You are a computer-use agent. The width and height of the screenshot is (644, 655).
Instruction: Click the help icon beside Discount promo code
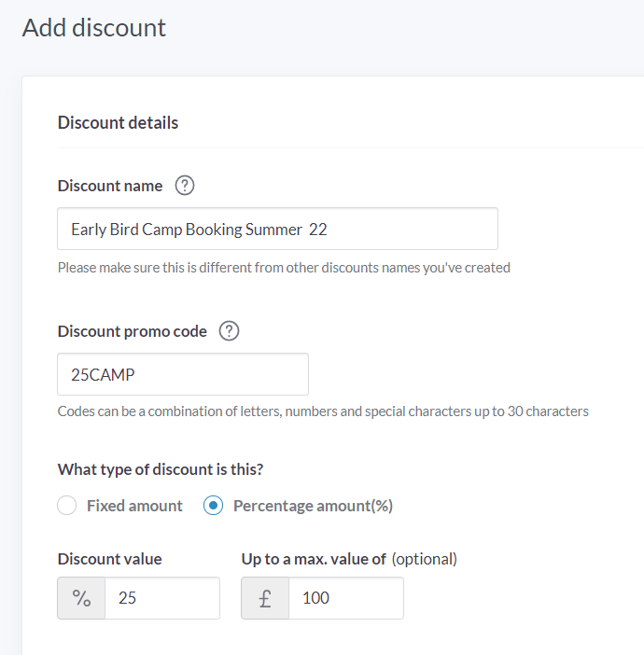click(x=229, y=331)
